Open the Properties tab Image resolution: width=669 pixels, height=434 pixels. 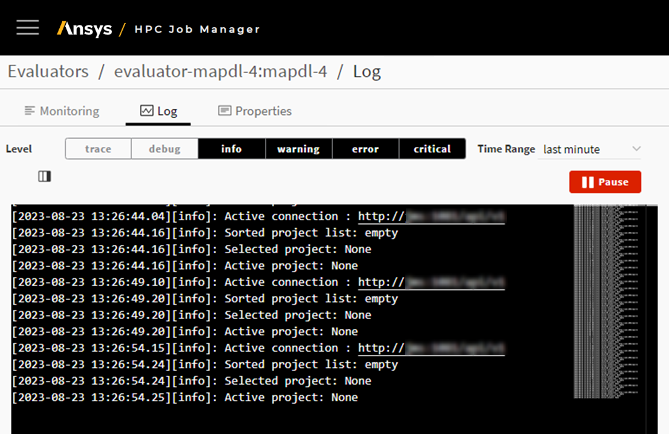coord(255,111)
